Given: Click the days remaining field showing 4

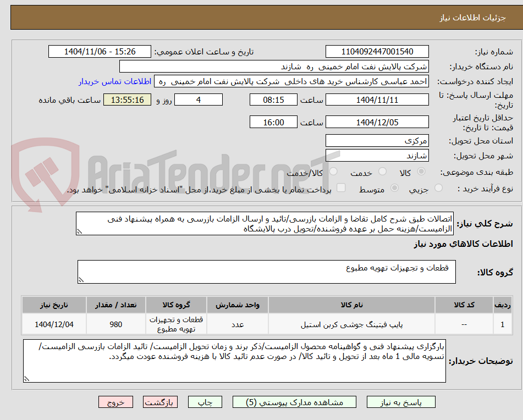Looking at the screenshot, I should click(x=199, y=100).
